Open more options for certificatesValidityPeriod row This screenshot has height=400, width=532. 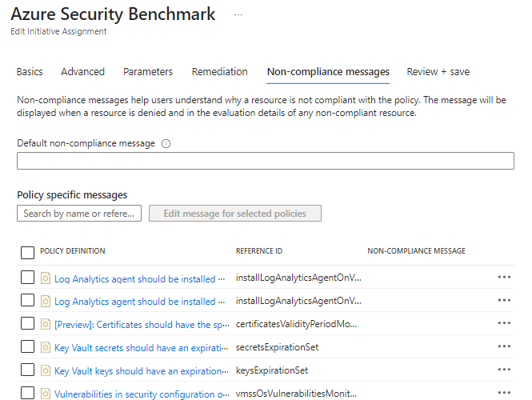click(x=504, y=323)
